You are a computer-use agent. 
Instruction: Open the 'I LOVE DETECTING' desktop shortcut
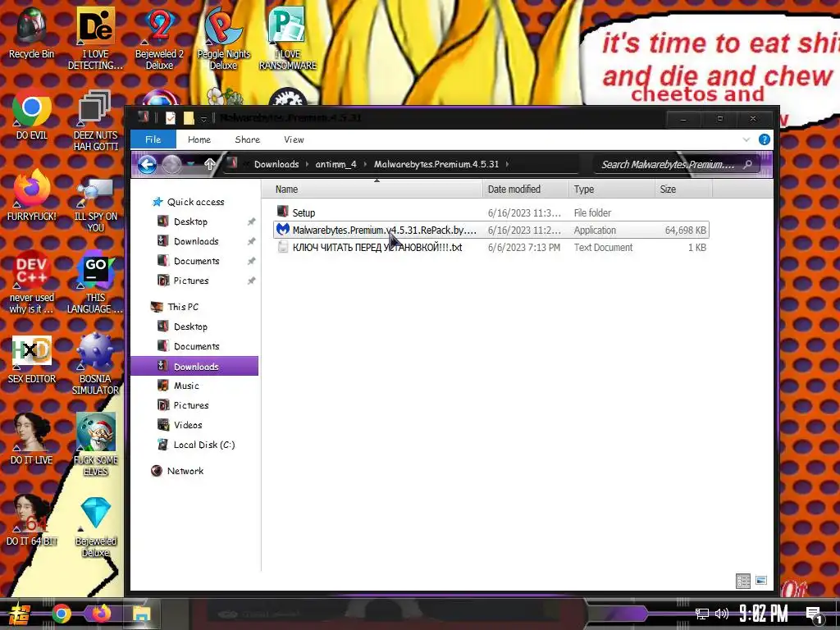[95, 38]
